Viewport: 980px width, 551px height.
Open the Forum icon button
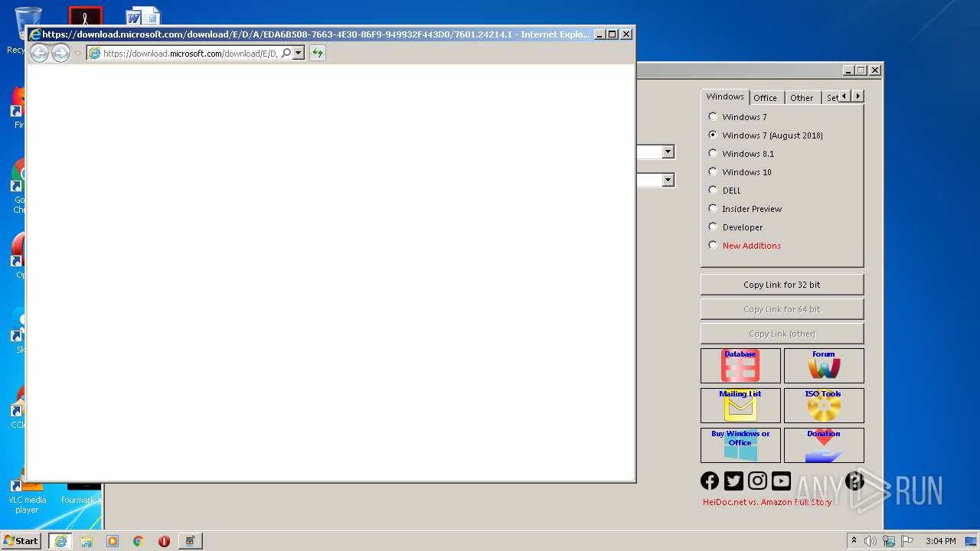point(824,366)
